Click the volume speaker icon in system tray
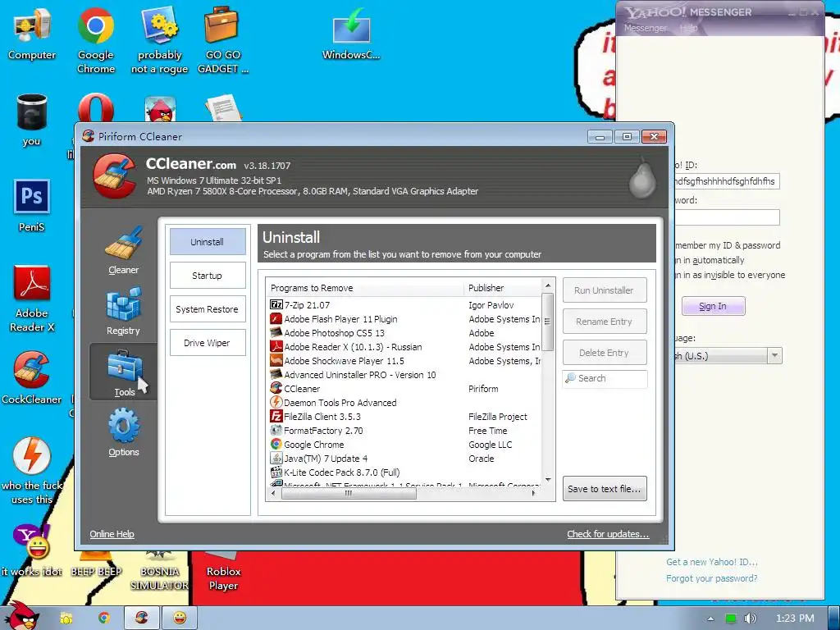The image size is (840, 630). coord(751,619)
